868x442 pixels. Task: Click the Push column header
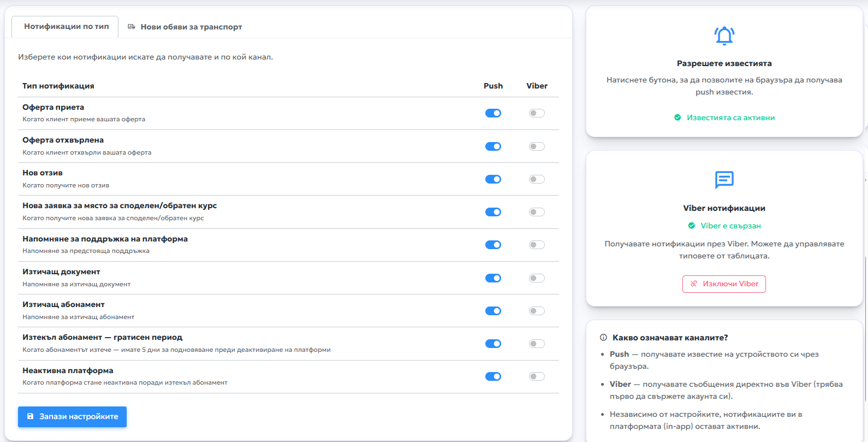(x=493, y=86)
